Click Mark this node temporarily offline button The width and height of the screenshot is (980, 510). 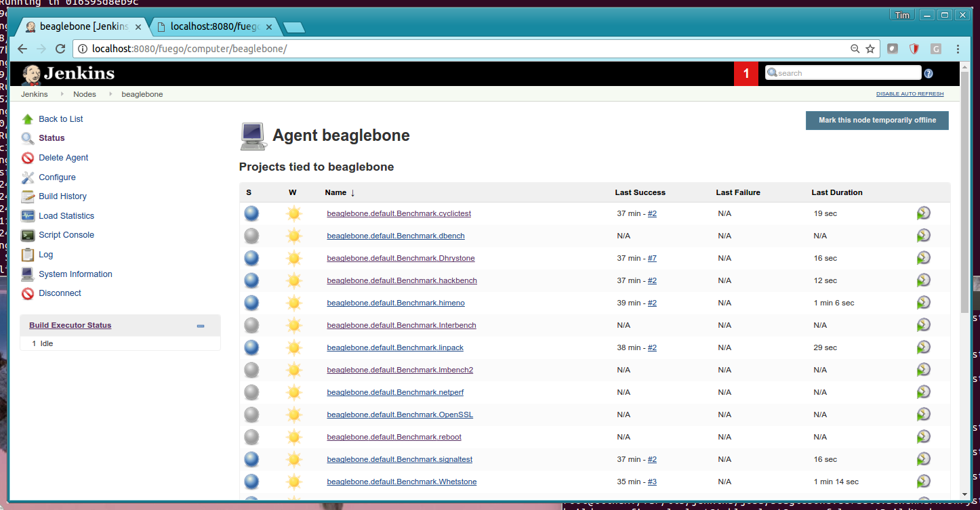click(x=877, y=120)
